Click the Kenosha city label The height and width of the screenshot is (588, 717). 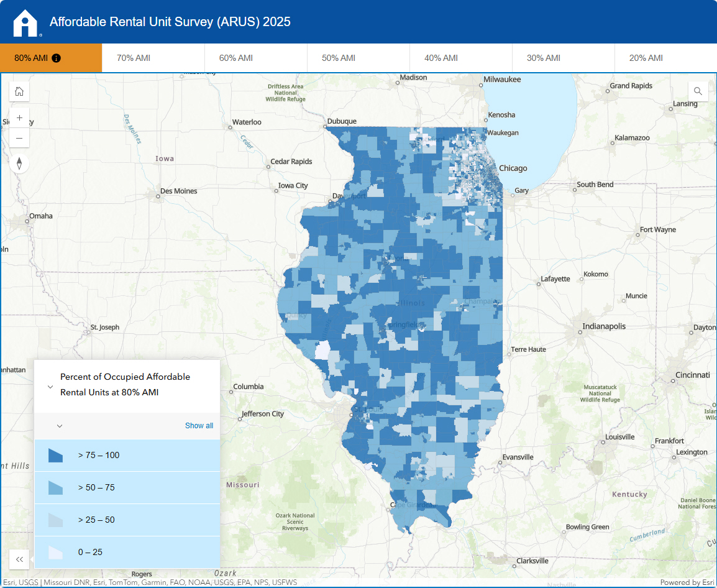pyautogui.click(x=501, y=115)
